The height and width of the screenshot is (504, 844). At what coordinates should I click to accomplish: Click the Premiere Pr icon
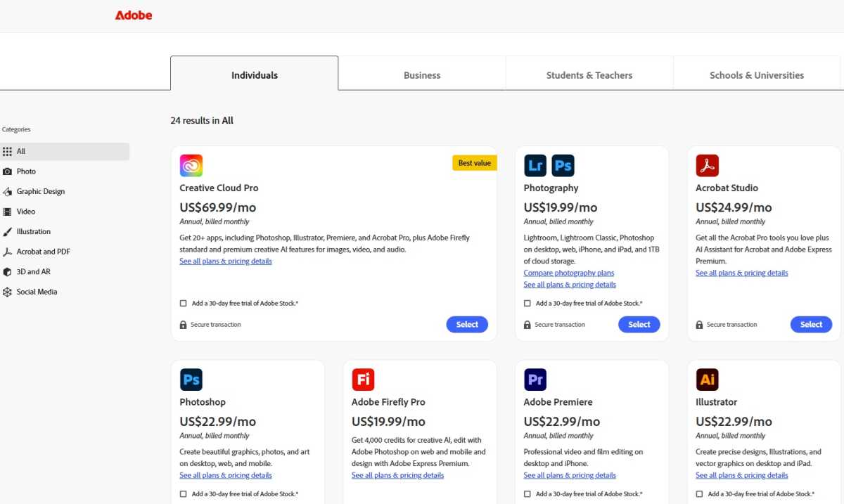[x=535, y=379]
